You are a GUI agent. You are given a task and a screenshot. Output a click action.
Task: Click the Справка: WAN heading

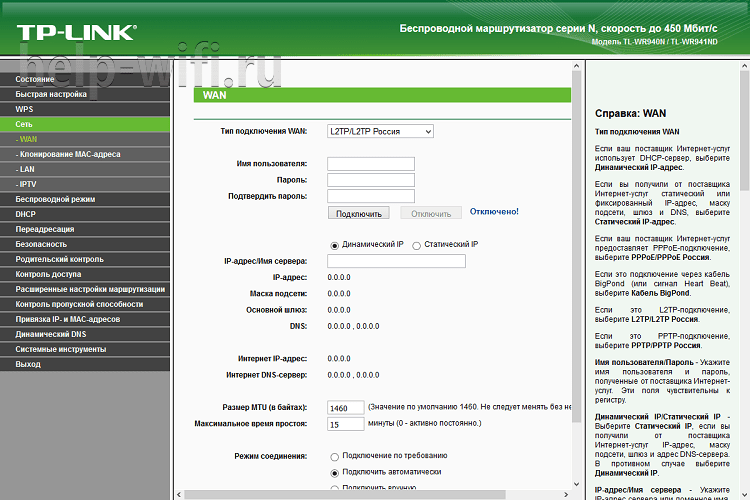(630, 113)
